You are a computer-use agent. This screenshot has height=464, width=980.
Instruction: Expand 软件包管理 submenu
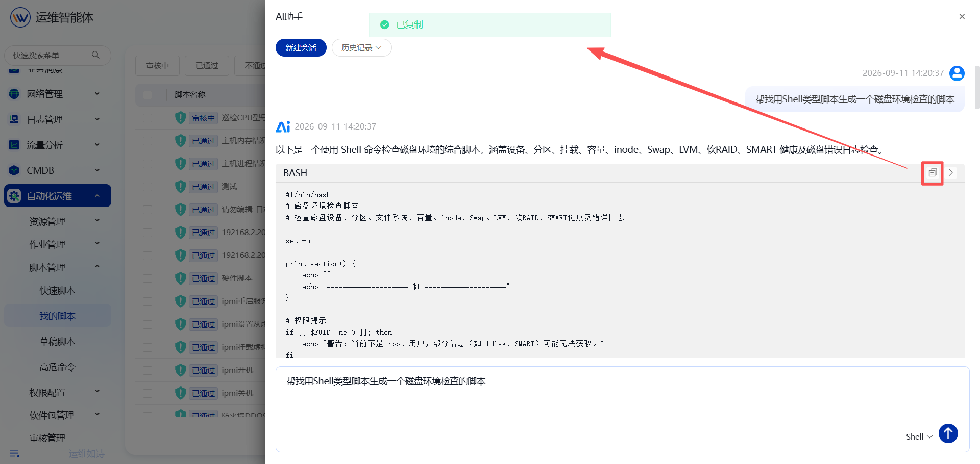tap(57, 415)
